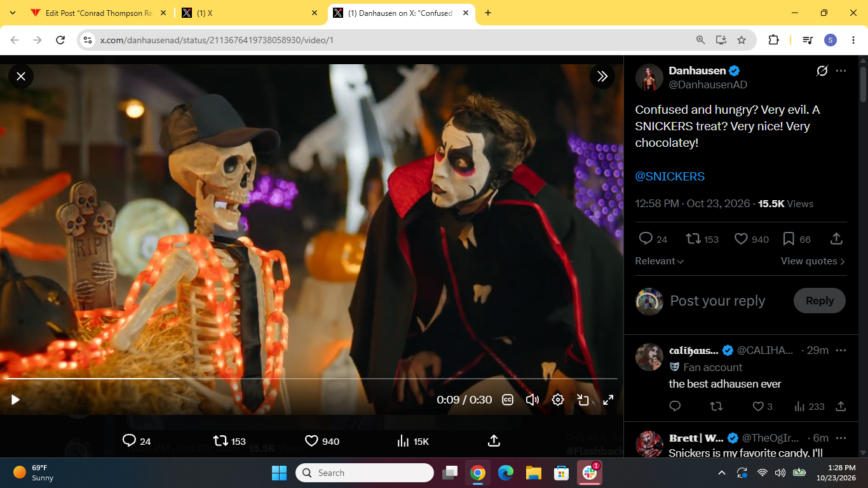Install app icon in address bar
This screenshot has width=868, height=488.
click(x=721, y=40)
